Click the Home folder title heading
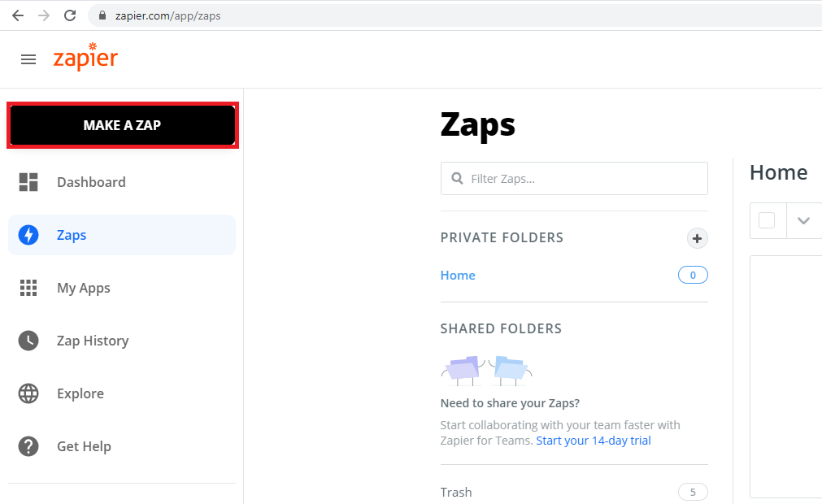The image size is (822, 504). [778, 172]
